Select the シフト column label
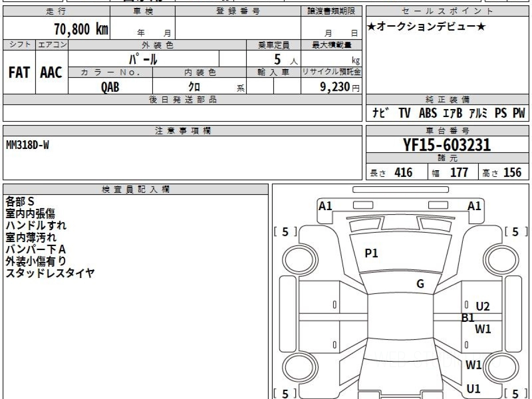532x399 pixels. tap(19, 45)
